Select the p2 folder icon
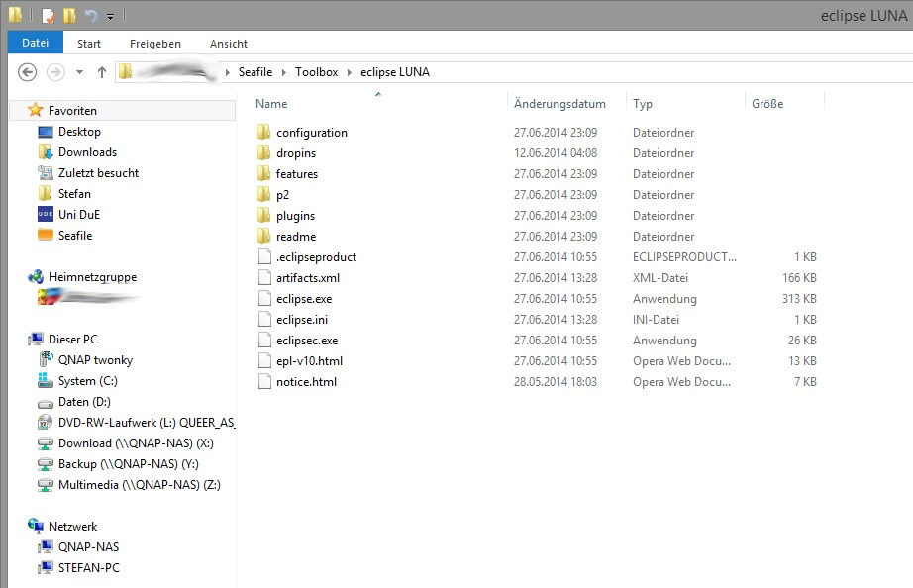Image resolution: width=913 pixels, height=588 pixels. (x=263, y=194)
